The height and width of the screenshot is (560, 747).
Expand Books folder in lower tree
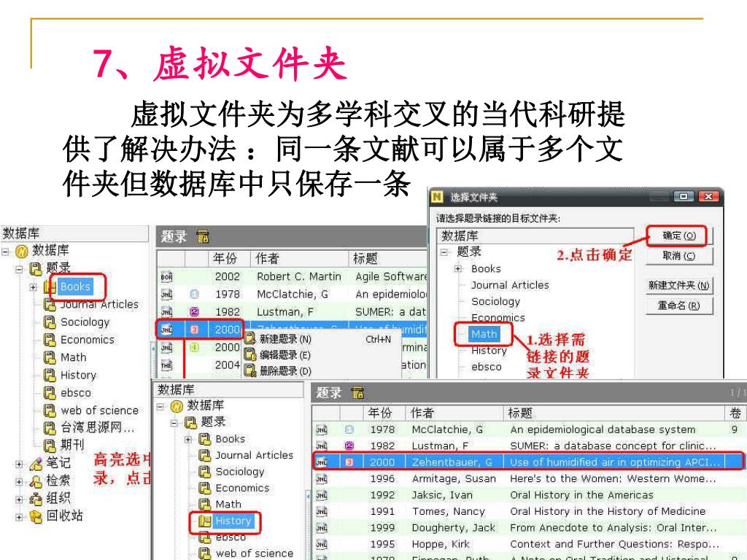point(188,439)
